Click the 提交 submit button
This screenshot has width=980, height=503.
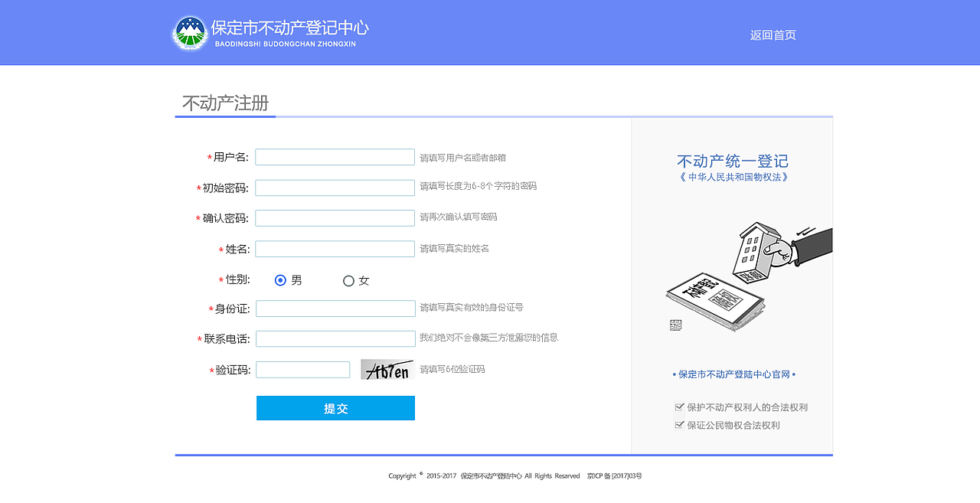pyautogui.click(x=335, y=408)
